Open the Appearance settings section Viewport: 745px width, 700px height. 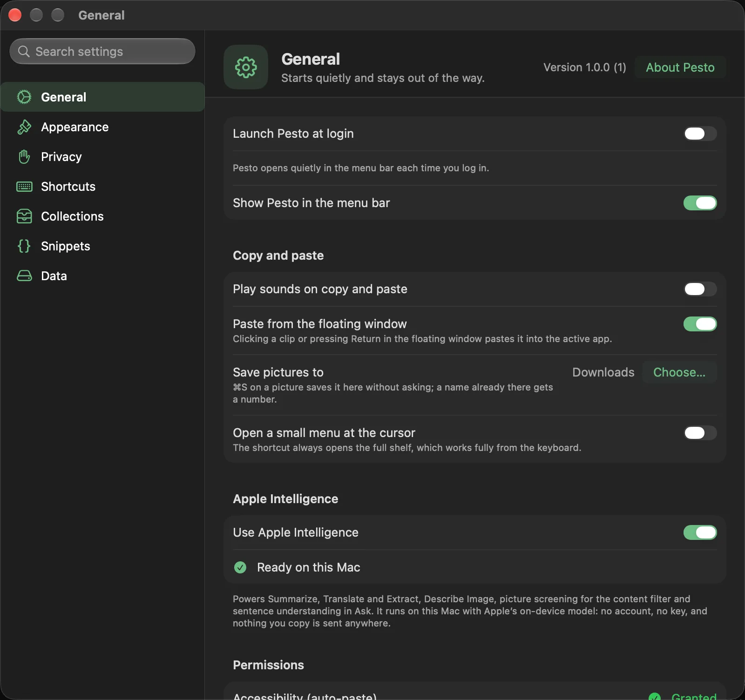point(102,127)
